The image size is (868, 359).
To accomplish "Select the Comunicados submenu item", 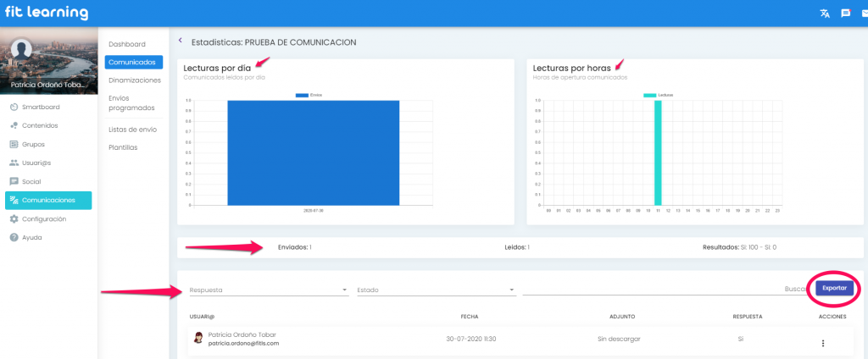I will pos(134,62).
